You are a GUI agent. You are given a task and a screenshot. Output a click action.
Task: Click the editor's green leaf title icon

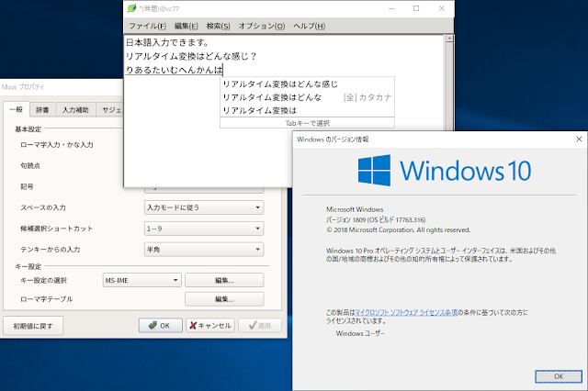[131, 8]
